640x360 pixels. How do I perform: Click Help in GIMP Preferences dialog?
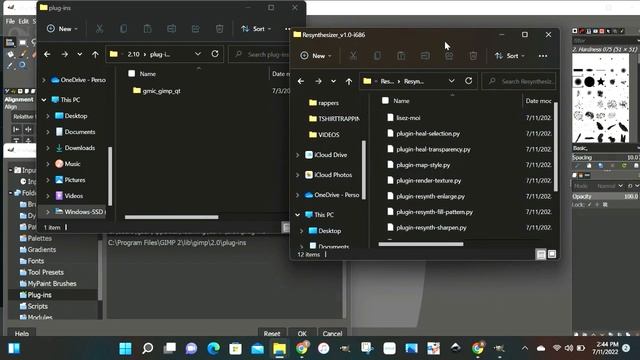pyautogui.click(x=22, y=333)
